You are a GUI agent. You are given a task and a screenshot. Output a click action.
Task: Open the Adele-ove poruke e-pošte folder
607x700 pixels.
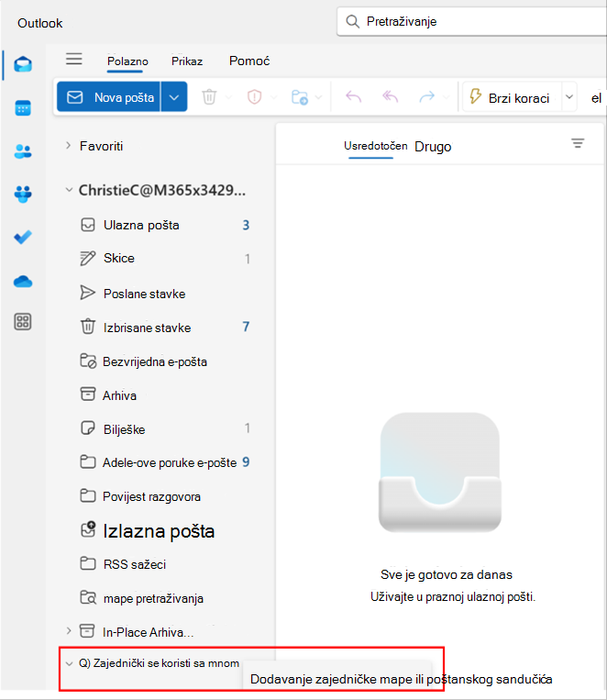[164, 462]
